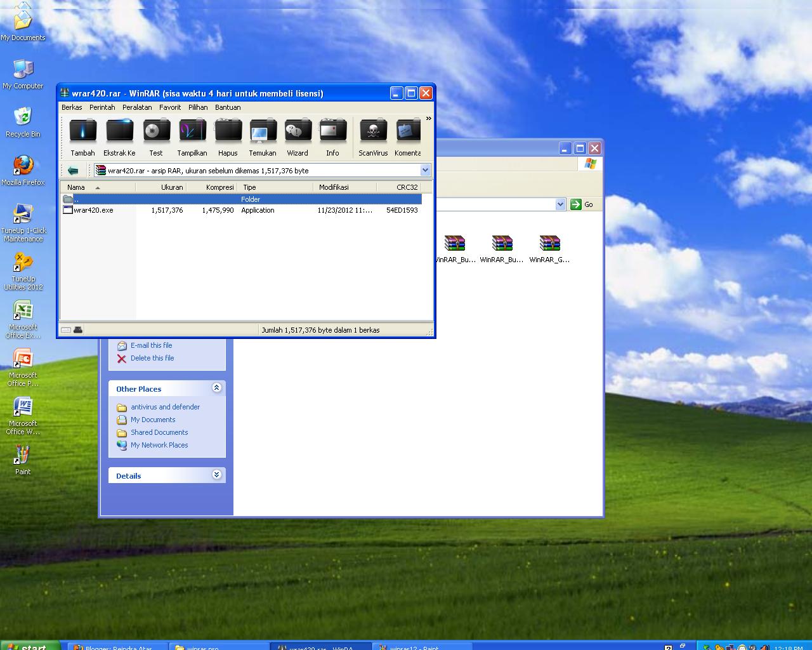The height and width of the screenshot is (650, 812).
Task: Sort by the Ukuran column header
Action: pyautogui.click(x=160, y=187)
